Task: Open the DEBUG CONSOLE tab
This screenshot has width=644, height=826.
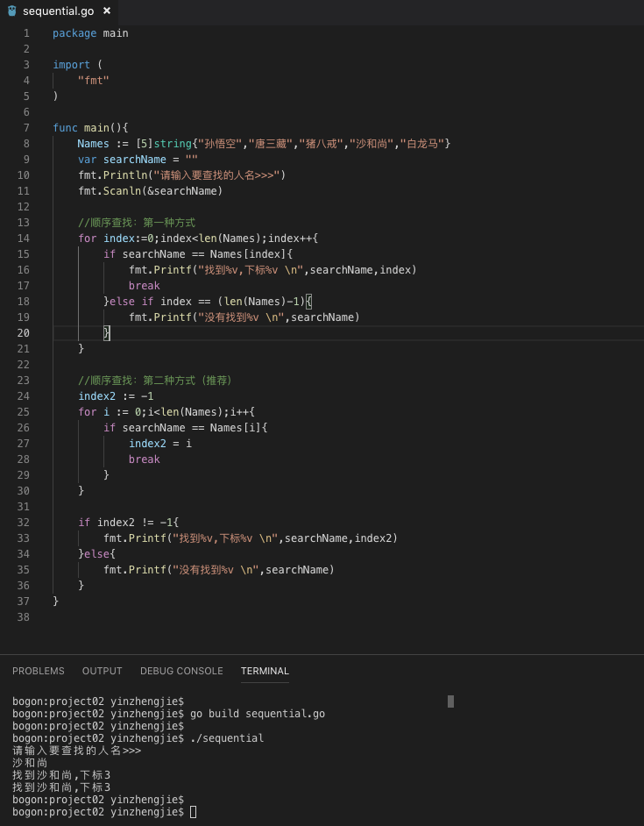Action: point(181,671)
